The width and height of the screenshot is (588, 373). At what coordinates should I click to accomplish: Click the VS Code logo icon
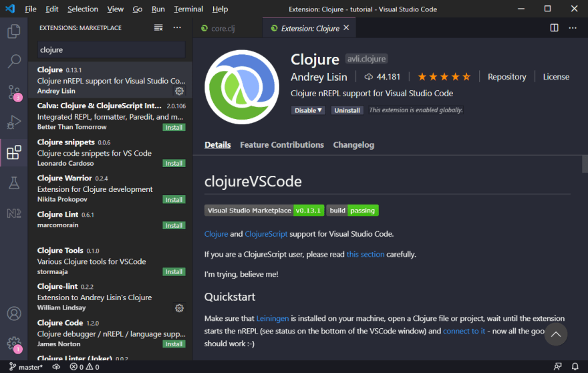10,9
